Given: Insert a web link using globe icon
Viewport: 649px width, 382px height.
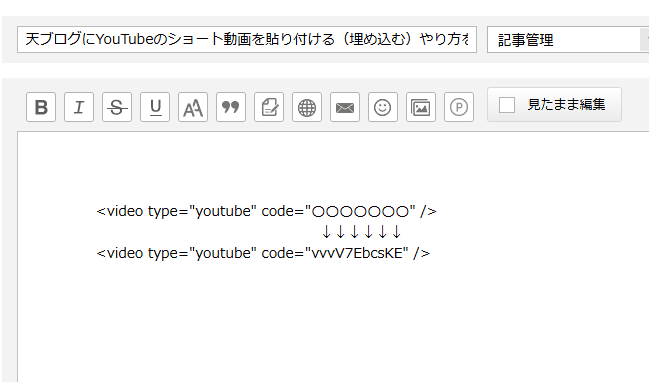Looking at the screenshot, I should click(x=307, y=107).
